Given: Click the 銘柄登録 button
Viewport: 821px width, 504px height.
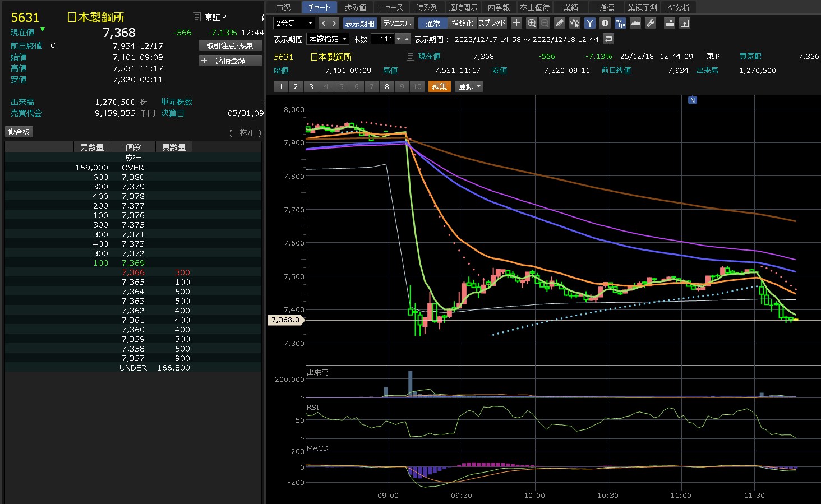Looking at the screenshot, I should [230, 61].
